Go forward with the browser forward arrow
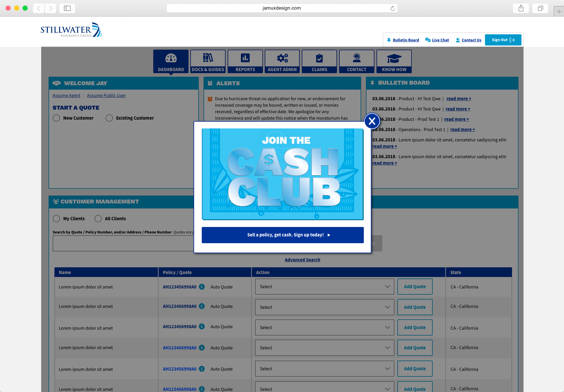Image resolution: width=564 pixels, height=392 pixels. tap(50, 8)
